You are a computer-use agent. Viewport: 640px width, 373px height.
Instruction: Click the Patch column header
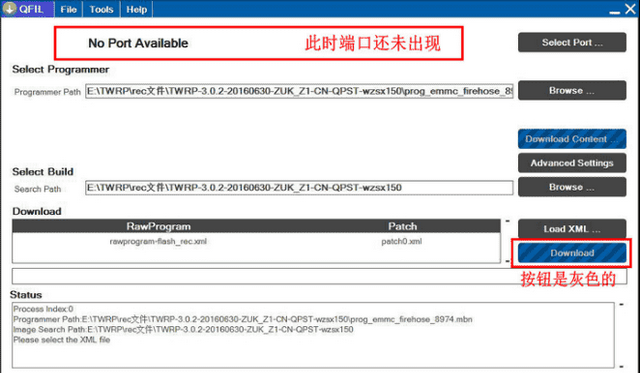(x=402, y=226)
